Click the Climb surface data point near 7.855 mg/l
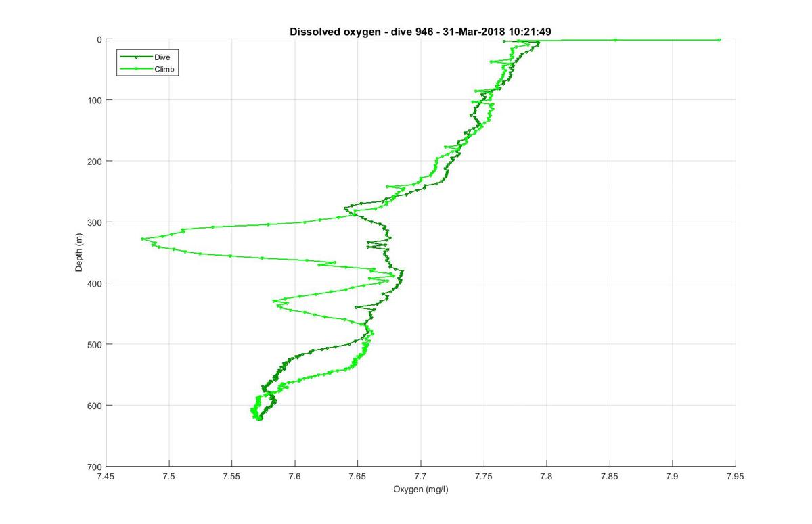Screen dimensions: 812x524 click(x=615, y=40)
